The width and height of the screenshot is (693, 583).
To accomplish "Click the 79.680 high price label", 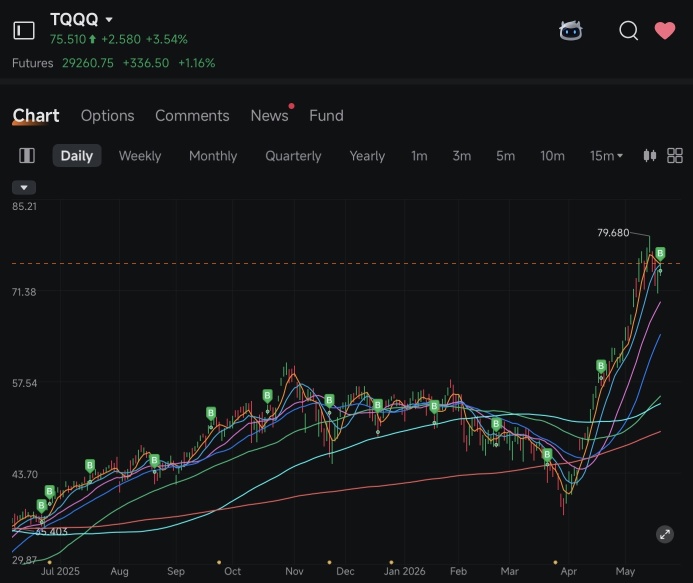I will (613, 232).
